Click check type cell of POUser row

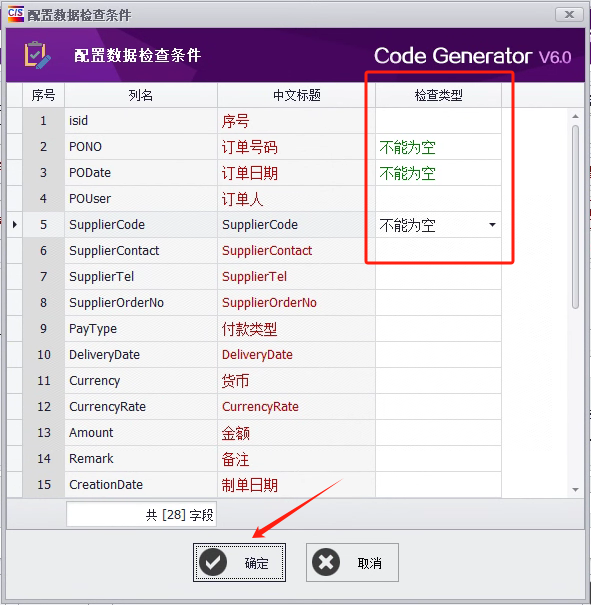(x=438, y=199)
